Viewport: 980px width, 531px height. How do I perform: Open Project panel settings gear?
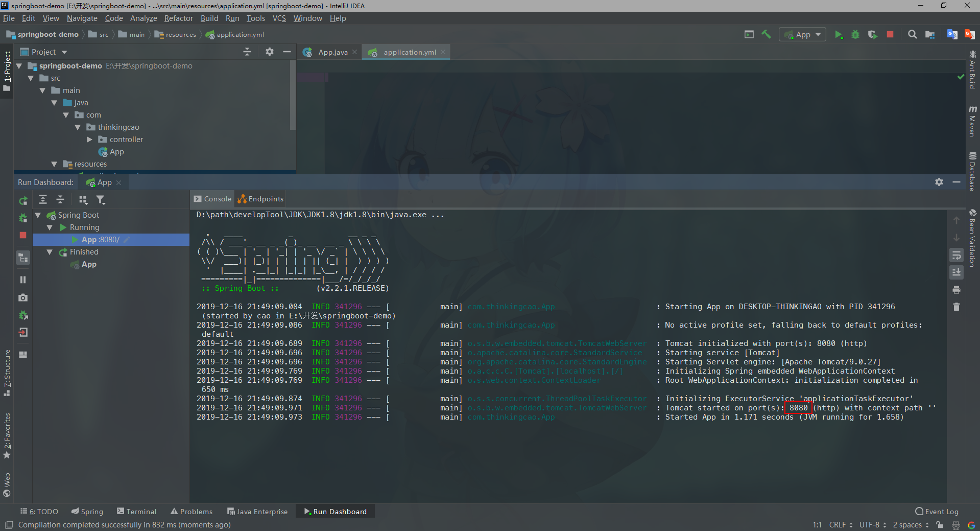pyautogui.click(x=270, y=52)
